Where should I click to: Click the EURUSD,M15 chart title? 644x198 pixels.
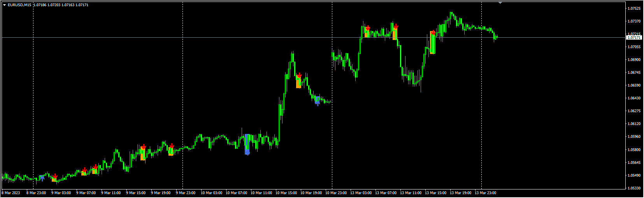click(x=19, y=5)
